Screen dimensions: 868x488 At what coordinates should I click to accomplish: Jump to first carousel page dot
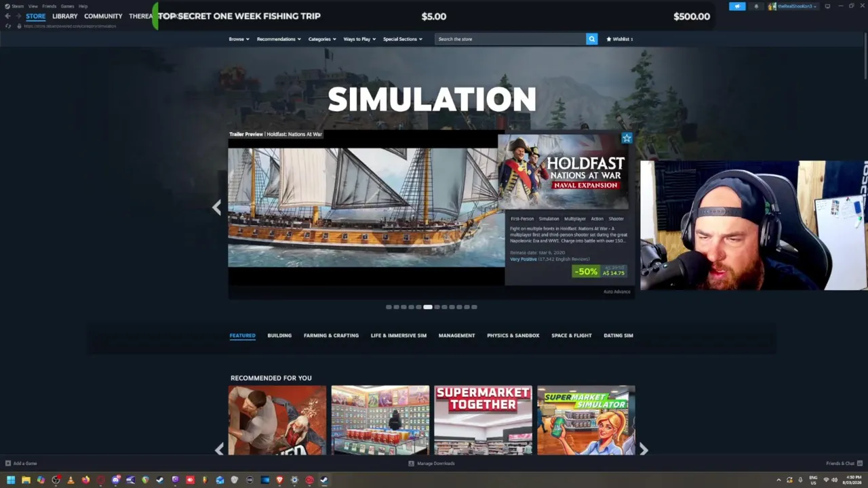click(389, 307)
